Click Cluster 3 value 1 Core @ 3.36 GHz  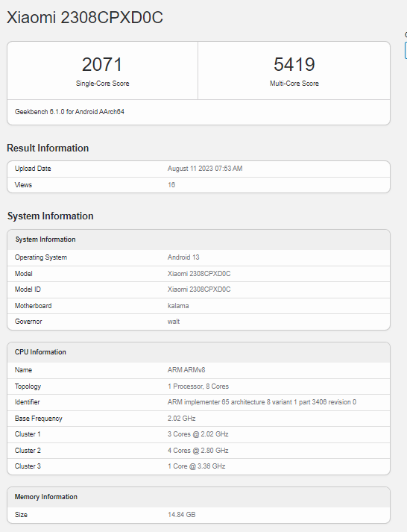pyautogui.click(x=197, y=466)
